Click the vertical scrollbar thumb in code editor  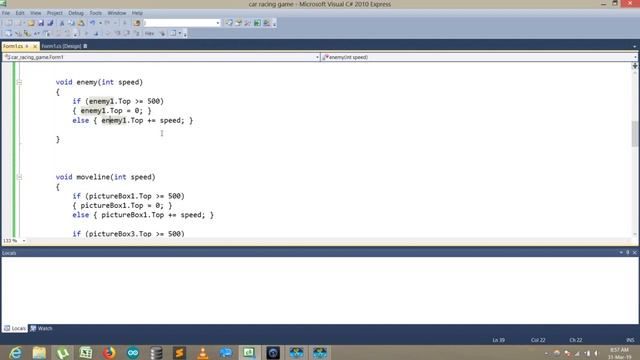(x=635, y=133)
